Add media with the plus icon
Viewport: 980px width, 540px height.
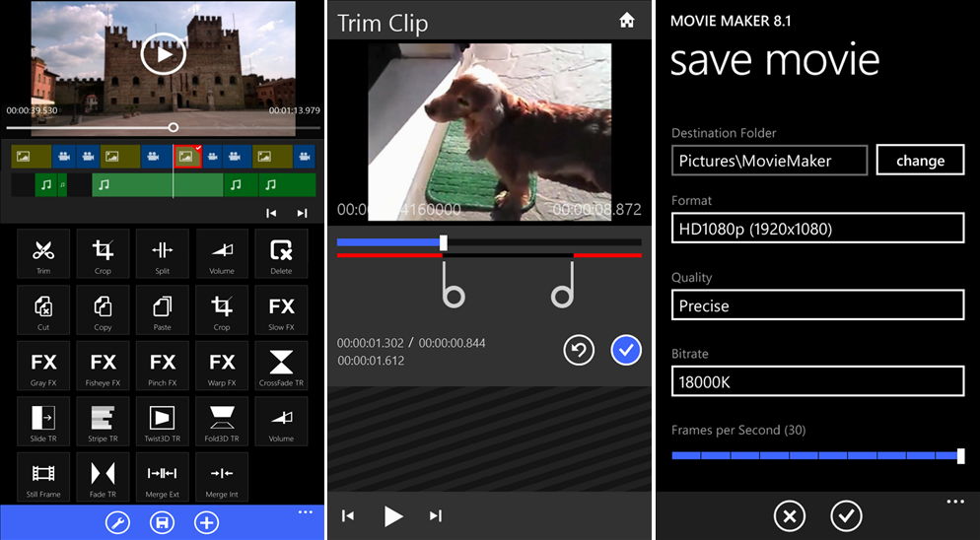[x=206, y=522]
